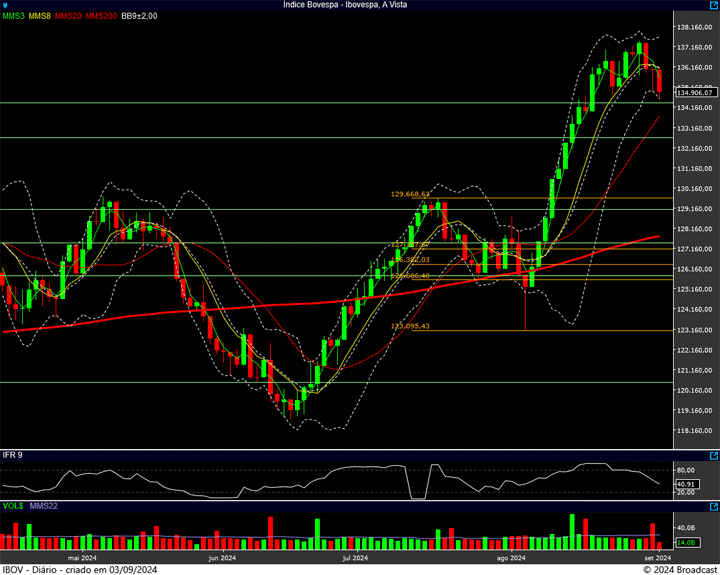Click the expand icon at title bar's right corner

(x=714, y=5)
